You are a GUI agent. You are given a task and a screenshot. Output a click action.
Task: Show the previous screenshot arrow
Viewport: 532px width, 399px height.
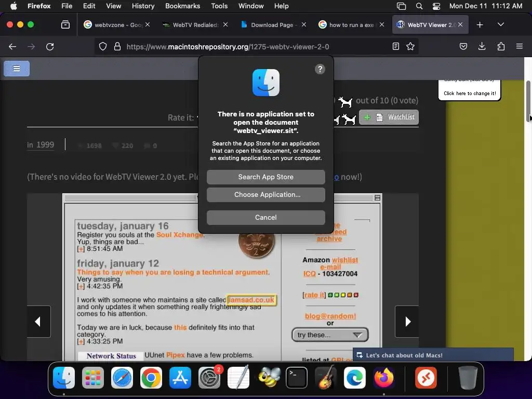tap(38, 321)
